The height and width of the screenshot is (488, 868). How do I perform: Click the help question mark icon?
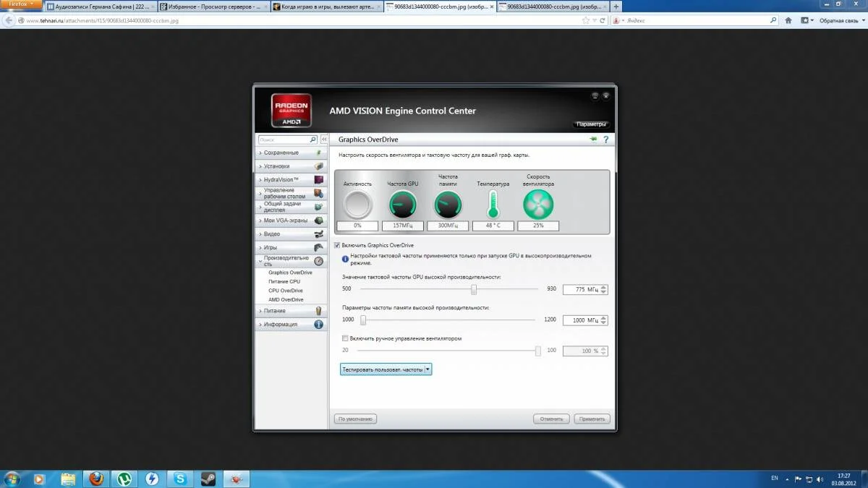point(605,140)
